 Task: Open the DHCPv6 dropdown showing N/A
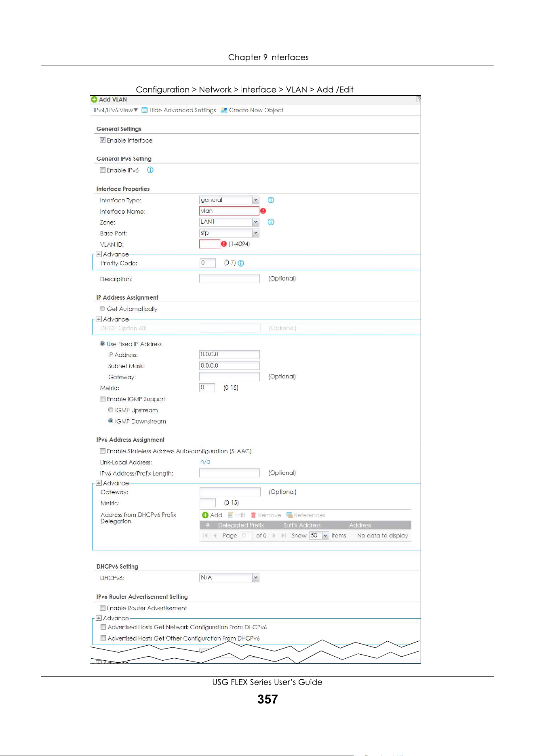point(229,577)
